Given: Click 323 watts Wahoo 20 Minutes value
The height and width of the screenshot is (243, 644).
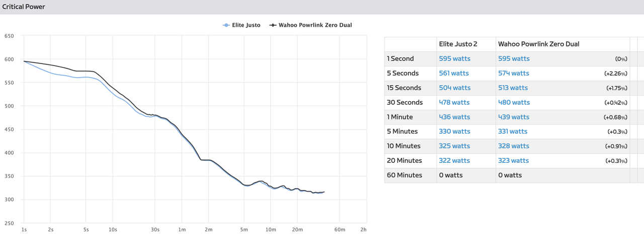Looking at the screenshot, I should tap(514, 161).
